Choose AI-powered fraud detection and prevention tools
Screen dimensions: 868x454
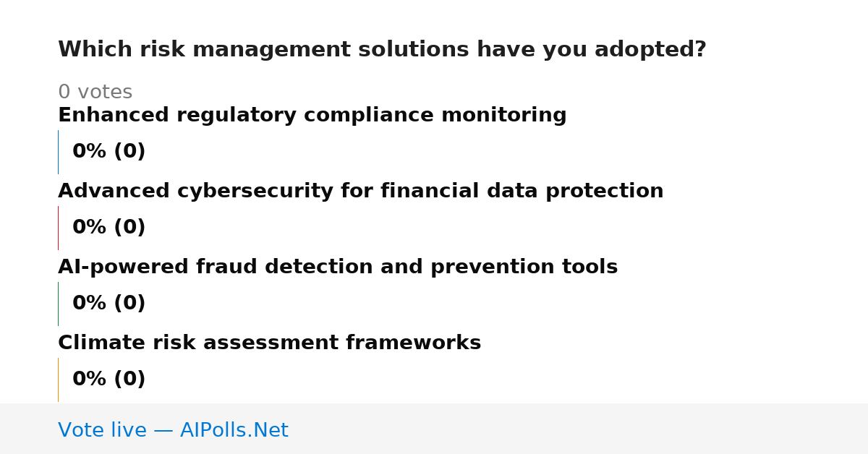338,267
